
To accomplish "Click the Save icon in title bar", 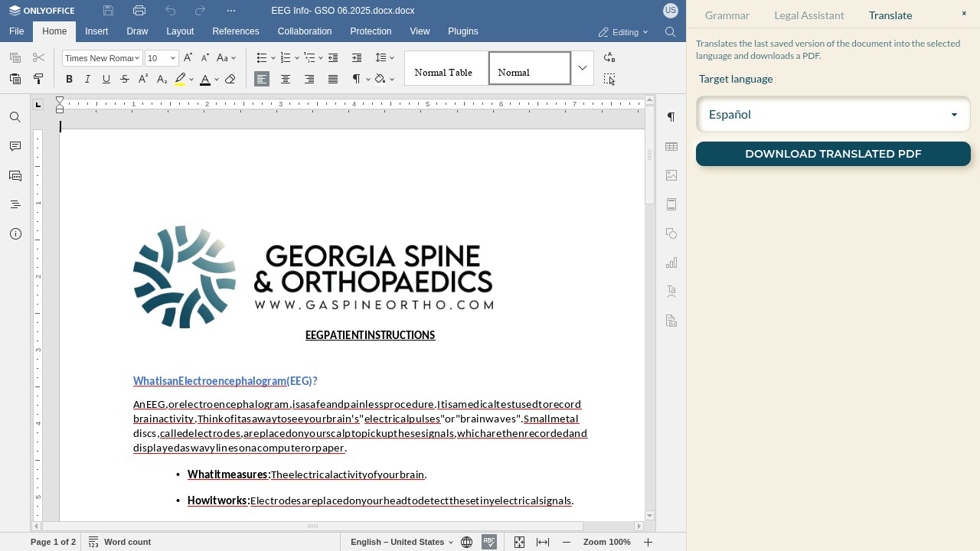I will tap(108, 11).
